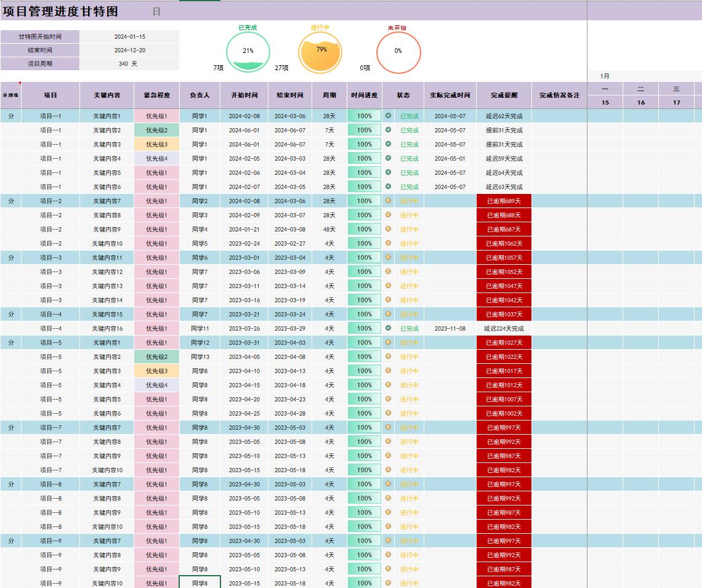Select the 进行中 79% orange chart
The height and width of the screenshot is (588, 702).
[321, 52]
